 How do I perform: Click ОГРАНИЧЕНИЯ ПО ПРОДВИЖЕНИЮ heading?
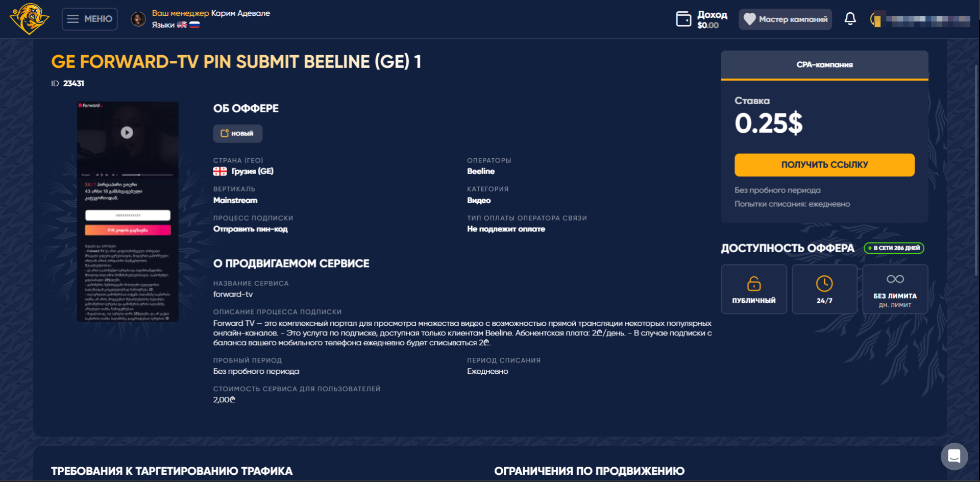coord(589,471)
